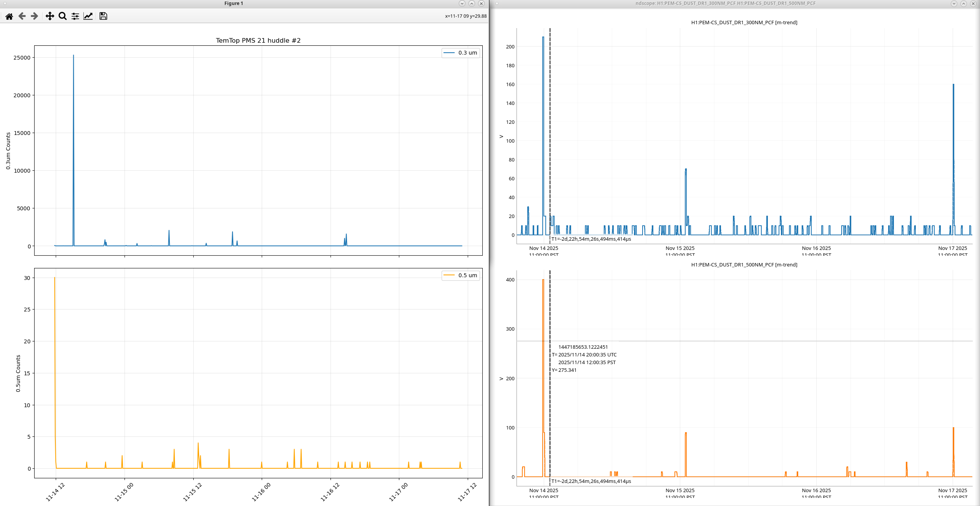Open the Configure subplots sliders icon
980x506 pixels.
pos(75,16)
